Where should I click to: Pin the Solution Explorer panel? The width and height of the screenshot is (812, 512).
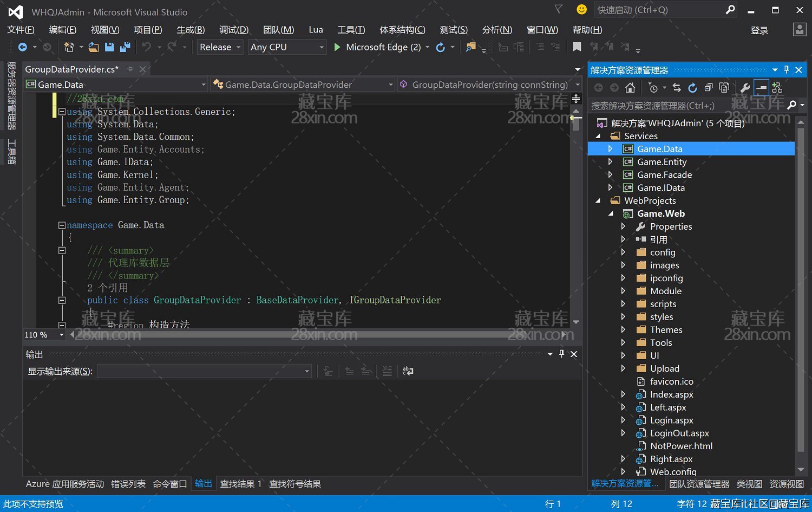click(787, 70)
